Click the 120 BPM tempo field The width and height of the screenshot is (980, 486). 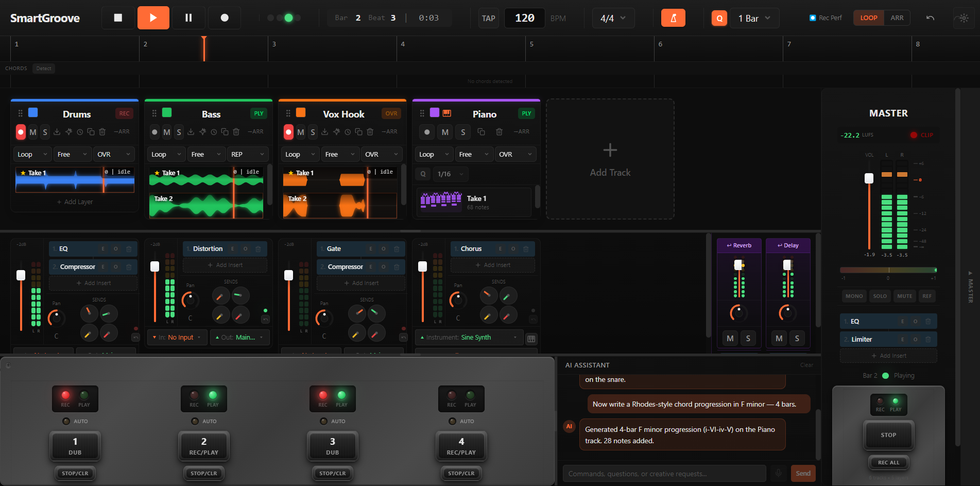point(525,18)
